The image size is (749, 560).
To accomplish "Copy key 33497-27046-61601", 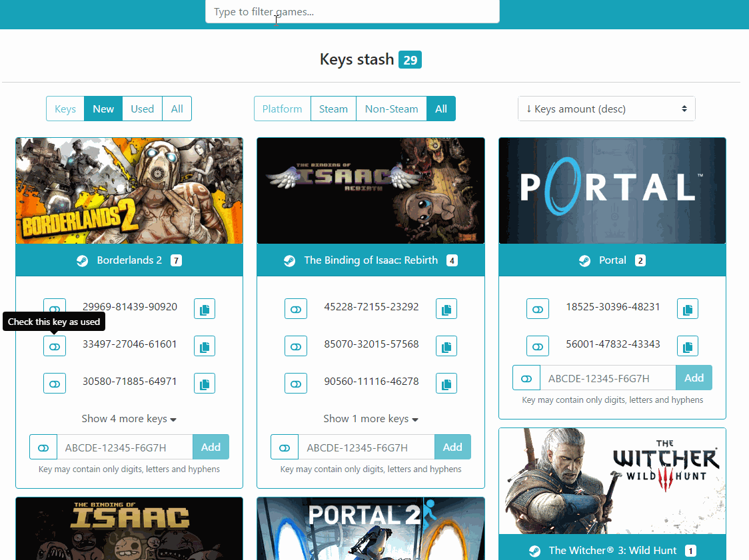I will [205, 346].
